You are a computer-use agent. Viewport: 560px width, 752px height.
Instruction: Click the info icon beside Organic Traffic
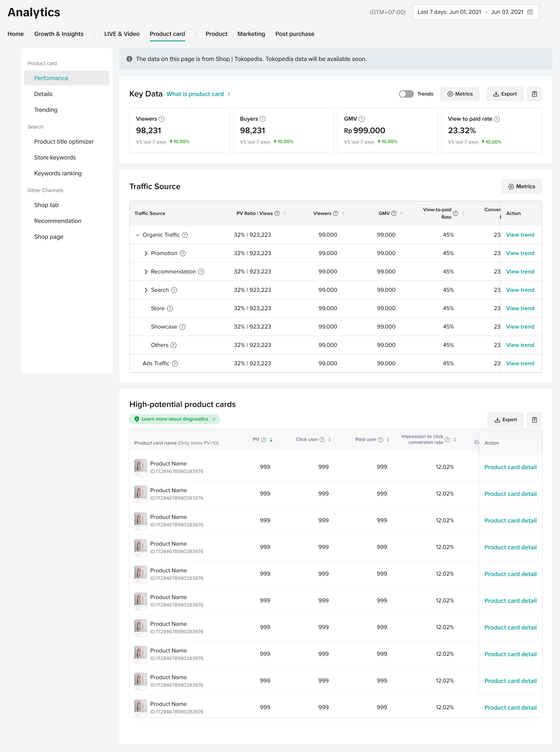tap(185, 235)
